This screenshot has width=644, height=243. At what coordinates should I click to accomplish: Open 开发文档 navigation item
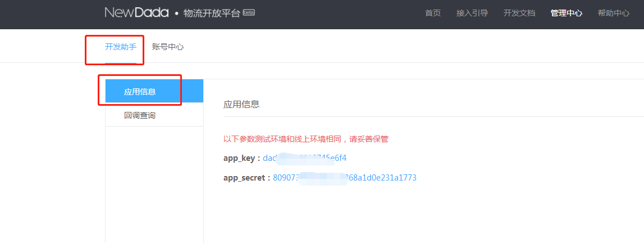point(519,13)
